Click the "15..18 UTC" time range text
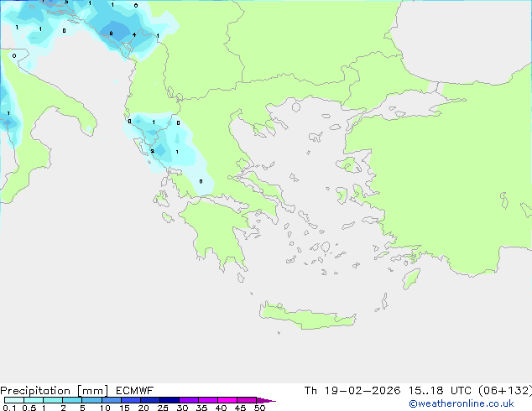 pos(440,391)
